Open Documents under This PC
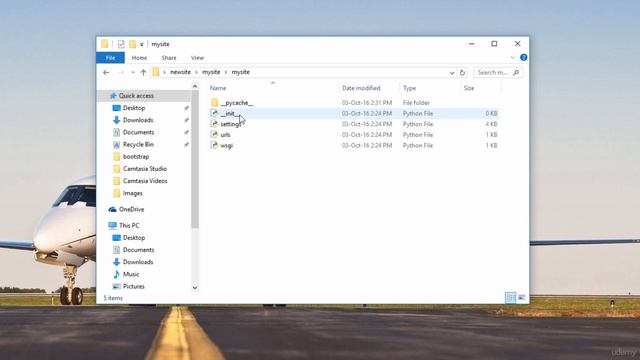The width and height of the screenshot is (640, 360). [138, 250]
